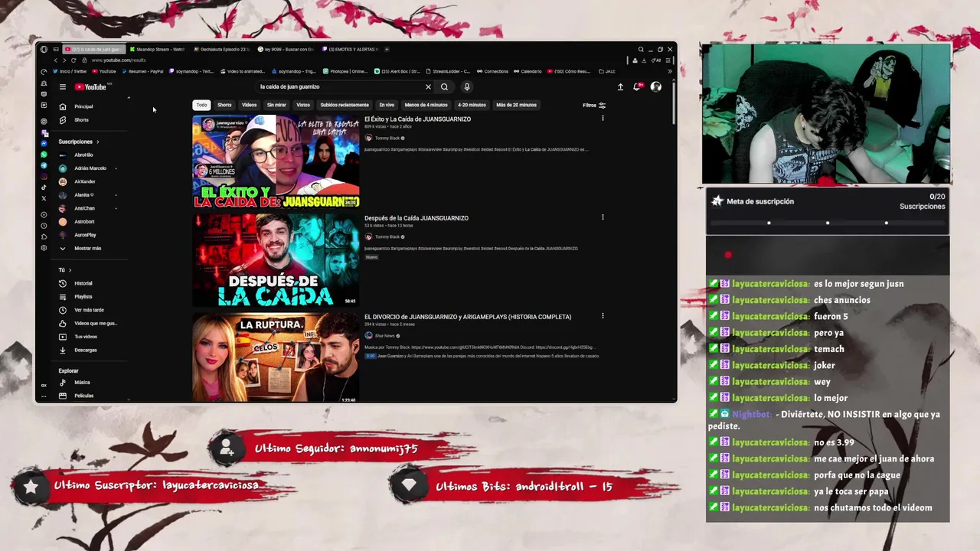
Task: Open options for El Éxito y La Caída video
Action: tap(603, 119)
